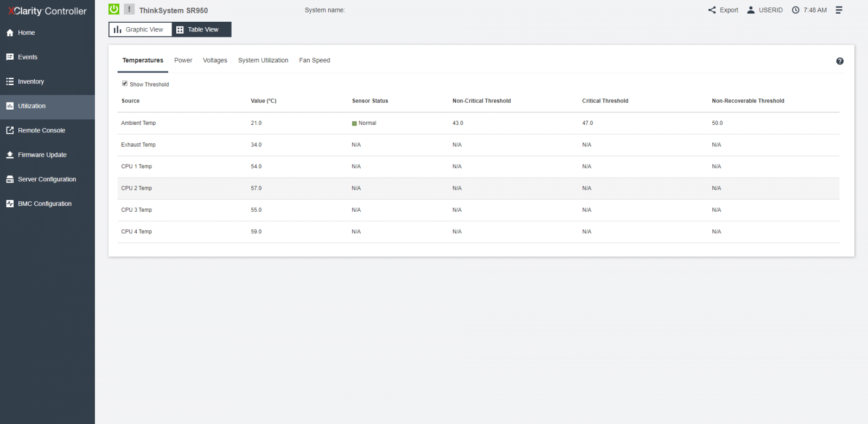Select the Ambient Temp row label

138,123
